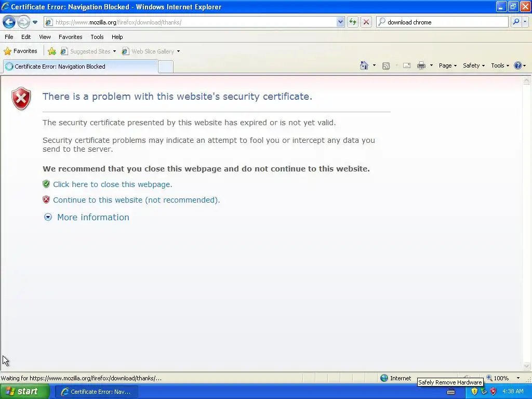Click Continue to this website (not recommended) link
The image size is (532, 399).
[137, 200]
